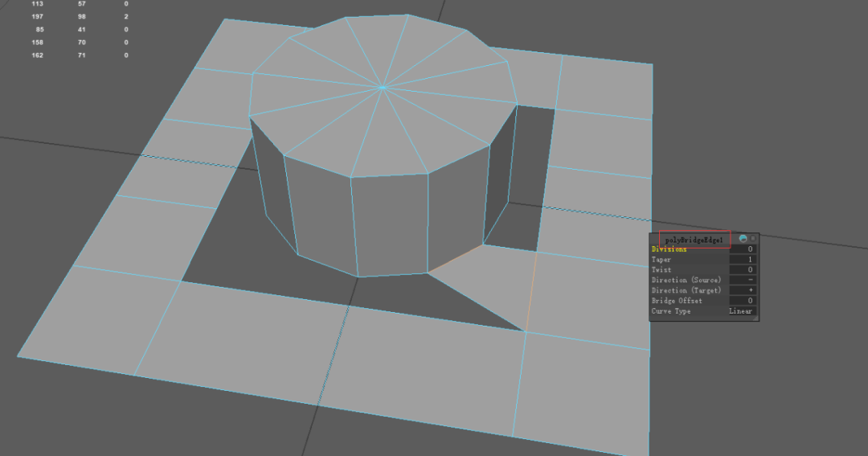The height and width of the screenshot is (456, 868).
Task: Toggle the Direction (Source) value
Action: [x=743, y=280]
